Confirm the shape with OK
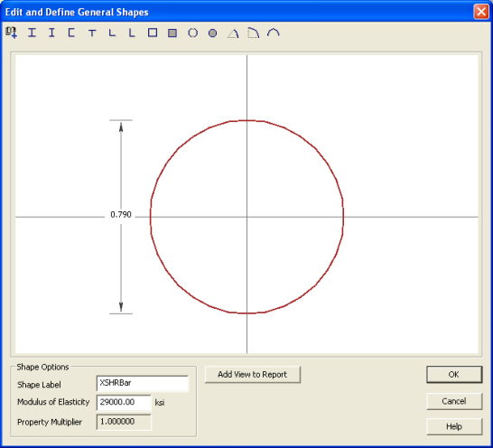 454,374
